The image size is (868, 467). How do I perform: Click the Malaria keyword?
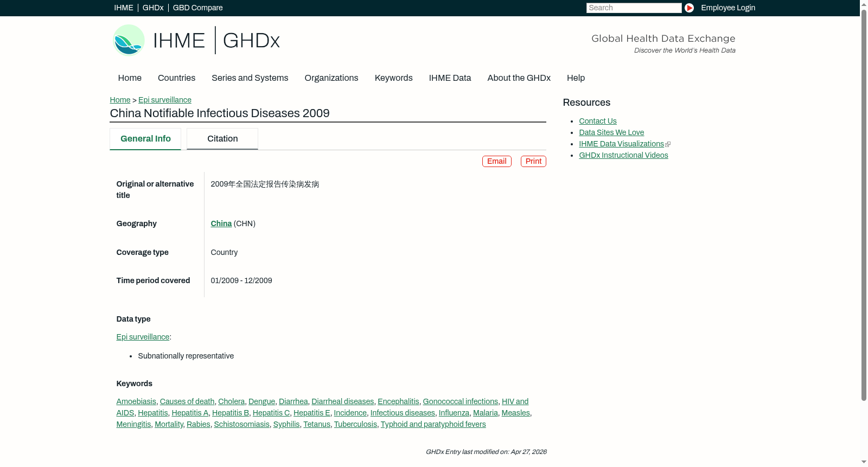click(x=486, y=413)
